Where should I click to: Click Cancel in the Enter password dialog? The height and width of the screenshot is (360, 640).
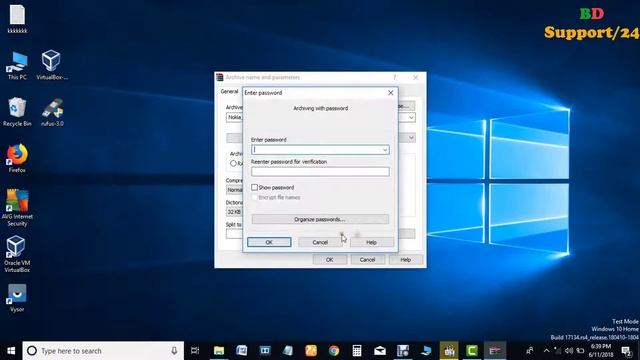320,242
